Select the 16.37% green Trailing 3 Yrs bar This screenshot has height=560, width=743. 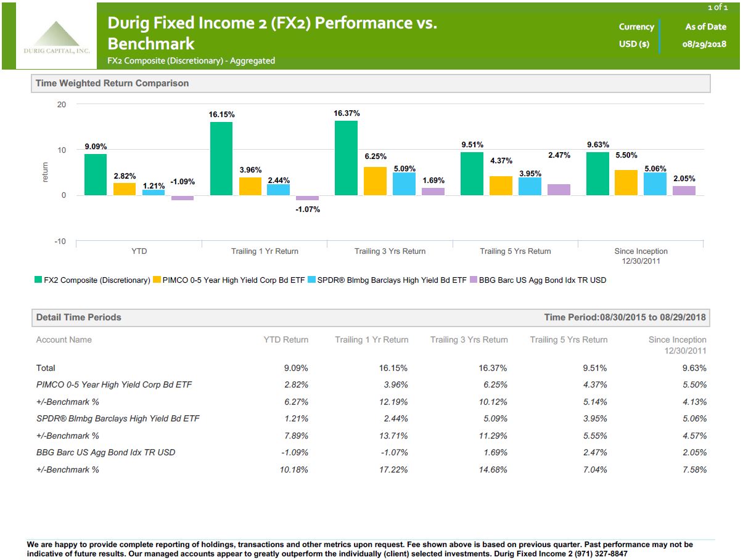[x=346, y=158]
